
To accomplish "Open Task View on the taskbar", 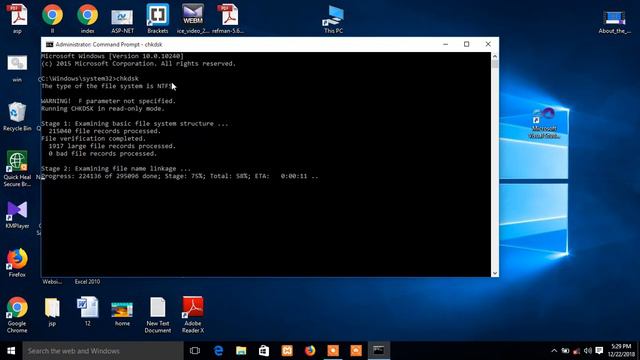I will (195, 351).
